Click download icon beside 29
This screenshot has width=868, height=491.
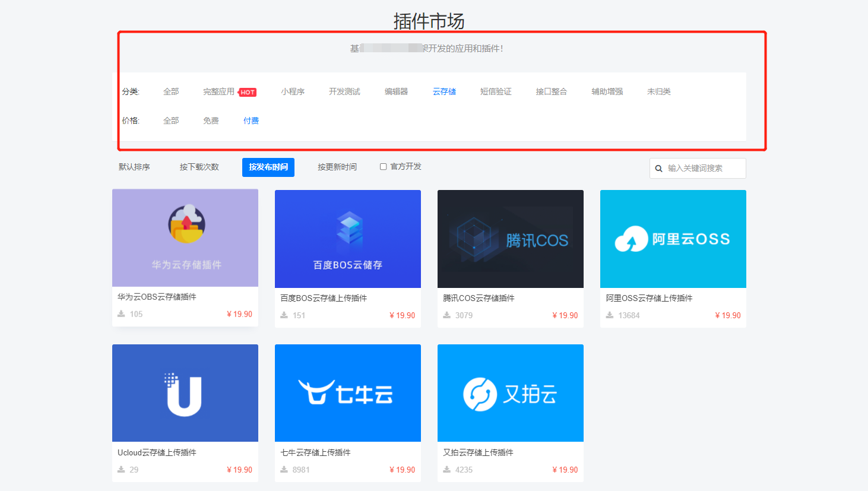[x=121, y=470]
